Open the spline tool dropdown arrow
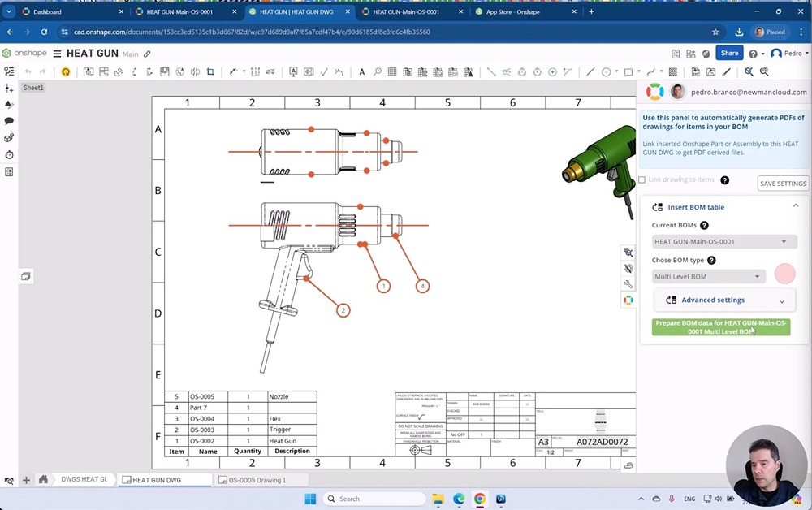Screen dimensions: 812x510 coord(661,71)
